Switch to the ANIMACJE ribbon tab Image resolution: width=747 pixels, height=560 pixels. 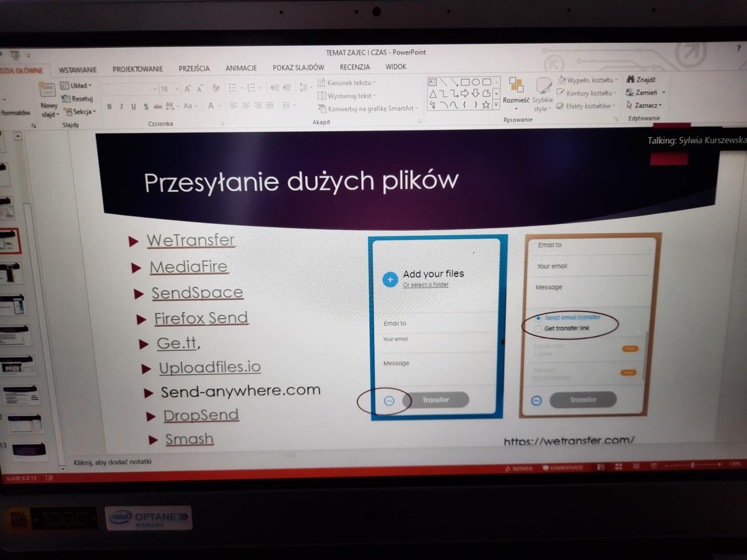pos(241,68)
